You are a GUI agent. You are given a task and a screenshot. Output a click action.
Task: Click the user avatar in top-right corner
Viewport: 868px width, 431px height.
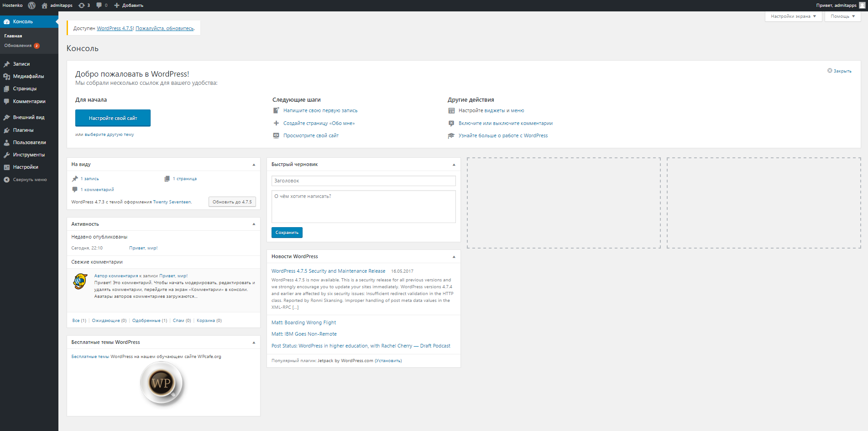tap(862, 5)
